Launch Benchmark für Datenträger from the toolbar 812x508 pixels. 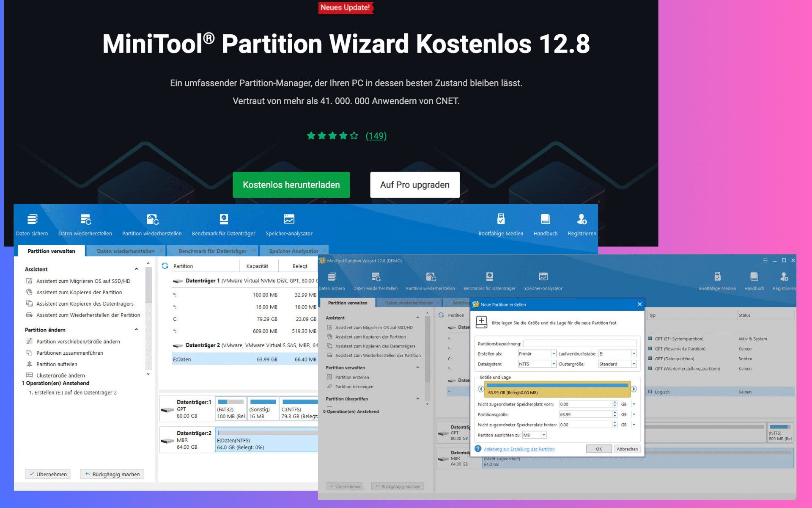click(x=224, y=219)
